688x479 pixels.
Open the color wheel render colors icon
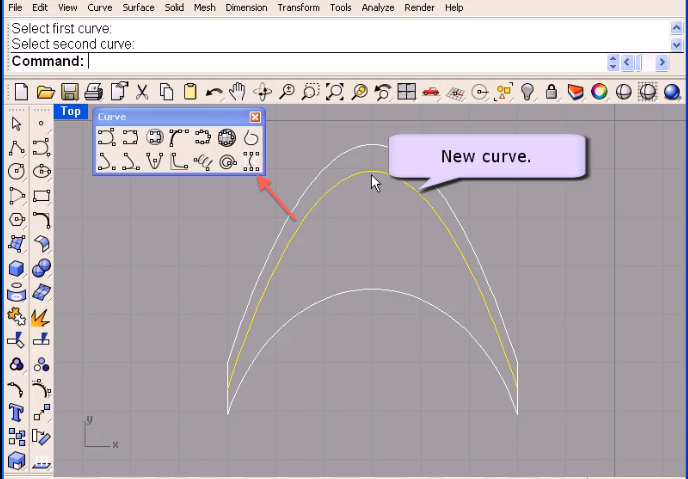coord(599,92)
